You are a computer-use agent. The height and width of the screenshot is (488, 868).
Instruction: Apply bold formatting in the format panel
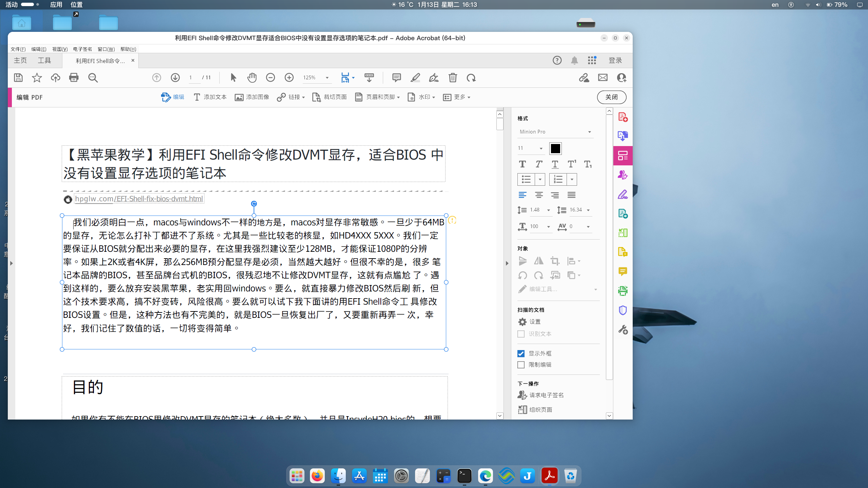522,164
